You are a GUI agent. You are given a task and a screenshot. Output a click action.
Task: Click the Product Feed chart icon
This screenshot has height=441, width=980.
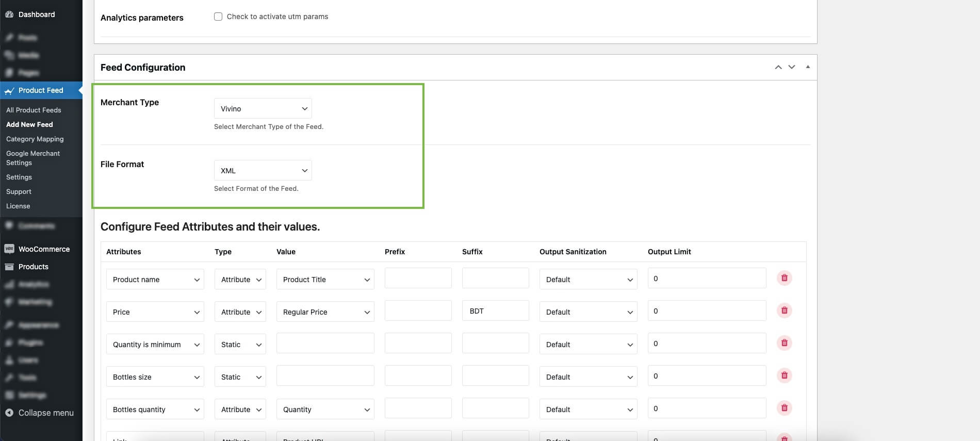pyautogui.click(x=9, y=91)
